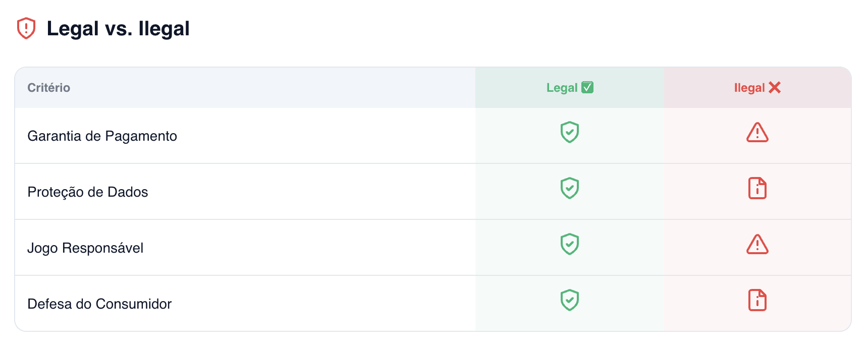Click the red shield alert icon beside the title

(26, 28)
